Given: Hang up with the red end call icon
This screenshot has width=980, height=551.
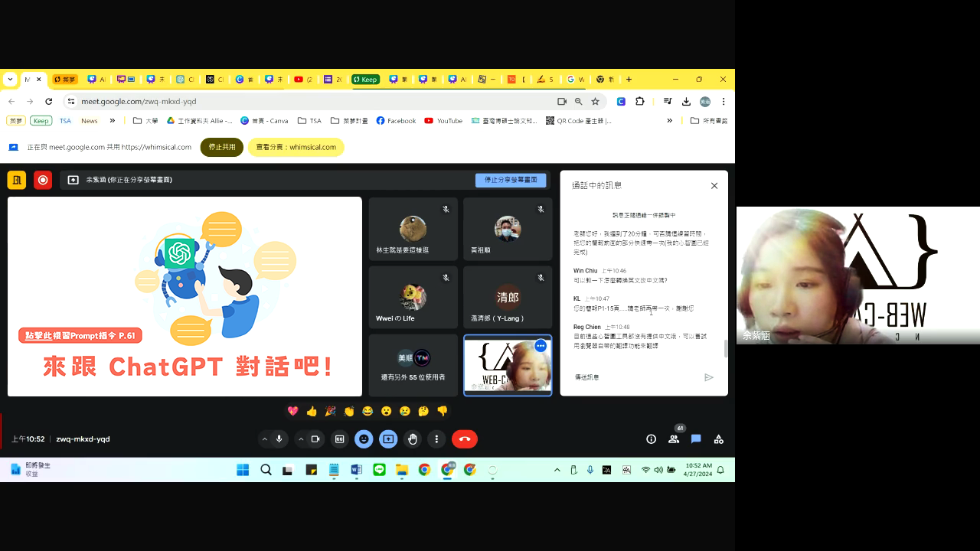Looking at the screenshot, I should click(x=465, y=439).
